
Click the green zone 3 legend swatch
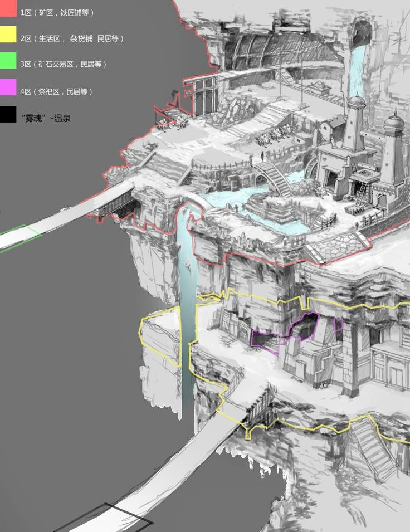8,60
